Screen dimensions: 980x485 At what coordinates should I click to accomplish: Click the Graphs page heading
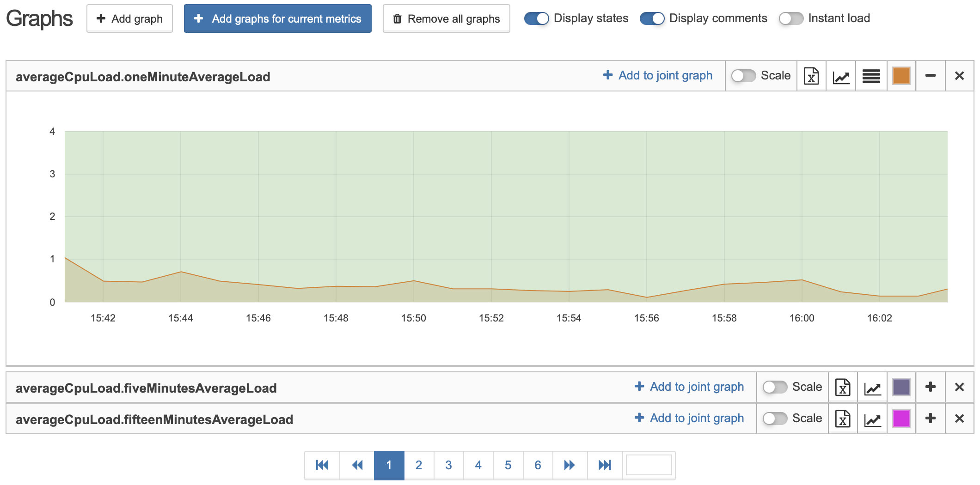39,18
